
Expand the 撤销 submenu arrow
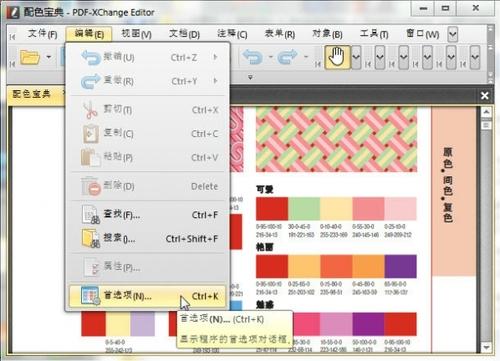(x=215, y=57)
